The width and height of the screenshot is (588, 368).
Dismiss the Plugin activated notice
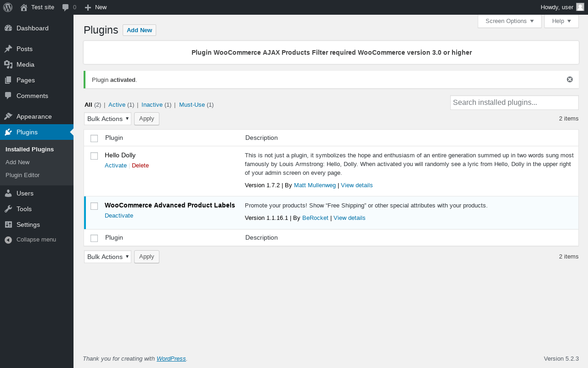(570, 80)
